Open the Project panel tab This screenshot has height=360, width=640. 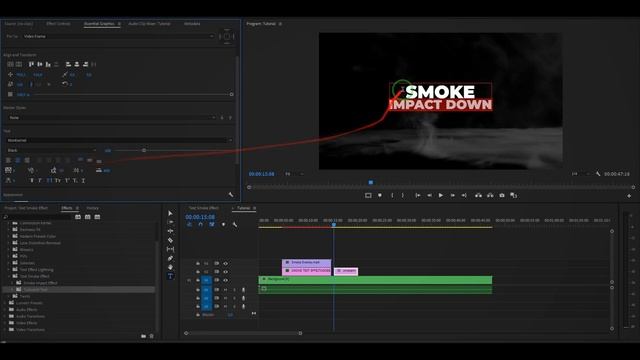26,208
